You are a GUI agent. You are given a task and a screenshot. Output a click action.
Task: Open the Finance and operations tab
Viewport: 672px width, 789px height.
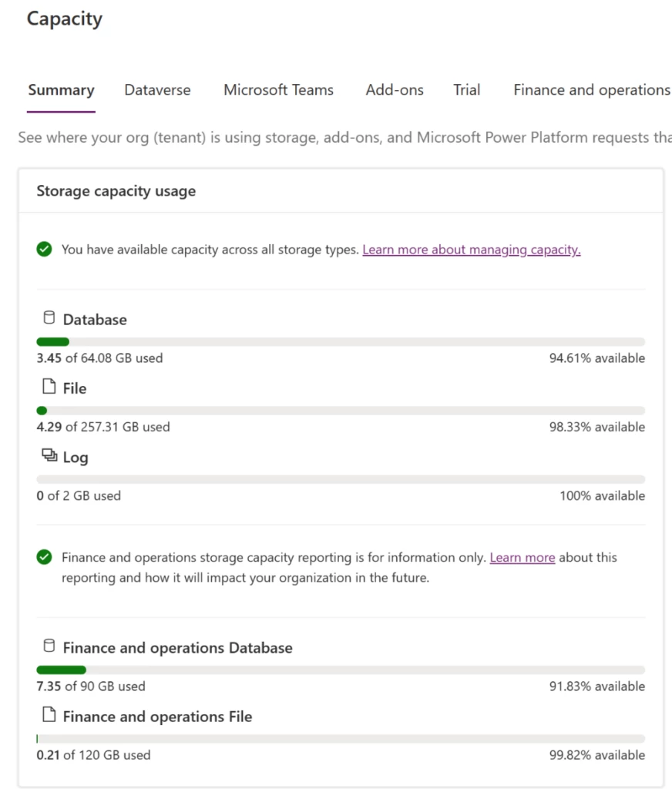tap(591, 90)
